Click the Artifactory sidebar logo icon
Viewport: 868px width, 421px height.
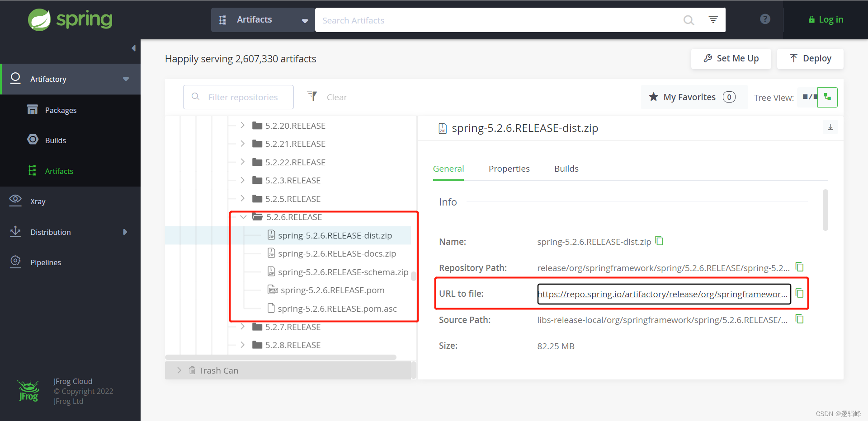point(15,79)
